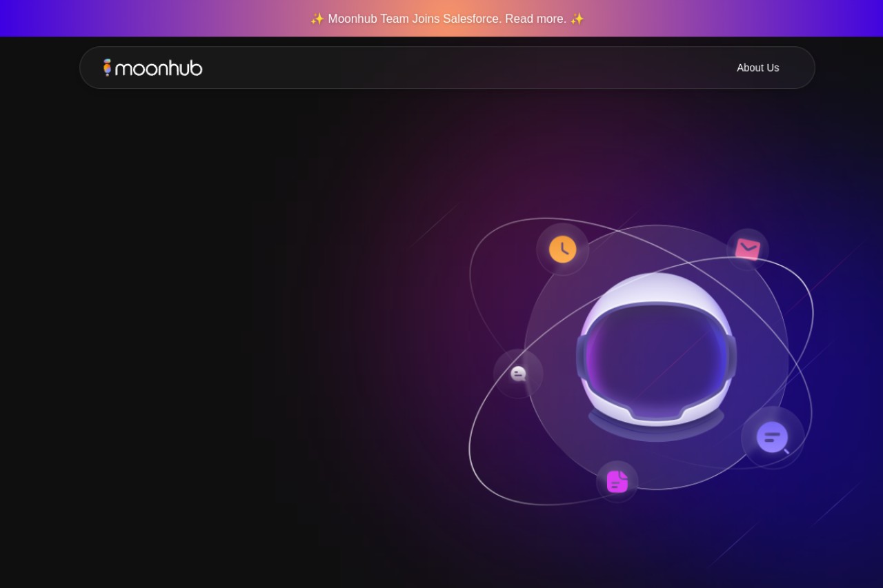Click the purple text search icon

point(773,438)
